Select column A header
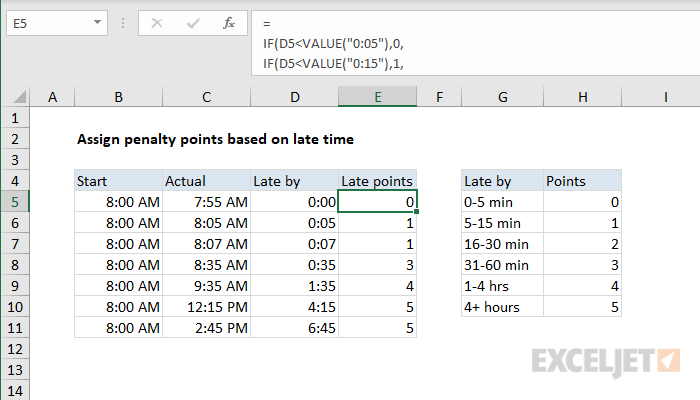Viewport: 700px width, 400px height. click(x=52, y=97)
